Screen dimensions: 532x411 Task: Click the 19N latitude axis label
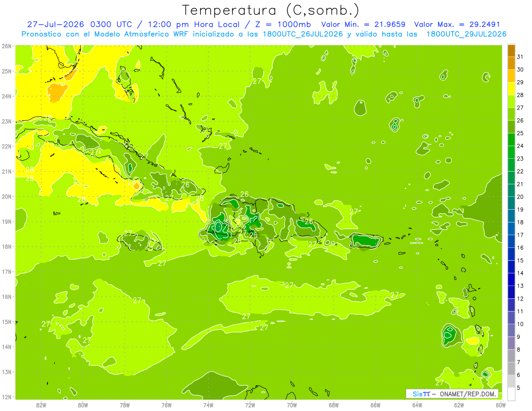click(6, 222)
